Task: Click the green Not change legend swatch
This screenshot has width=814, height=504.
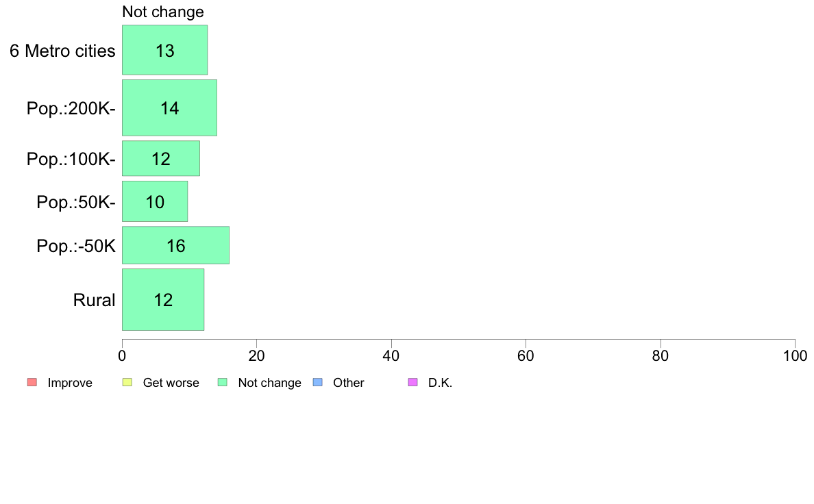Action: (223, 383)
